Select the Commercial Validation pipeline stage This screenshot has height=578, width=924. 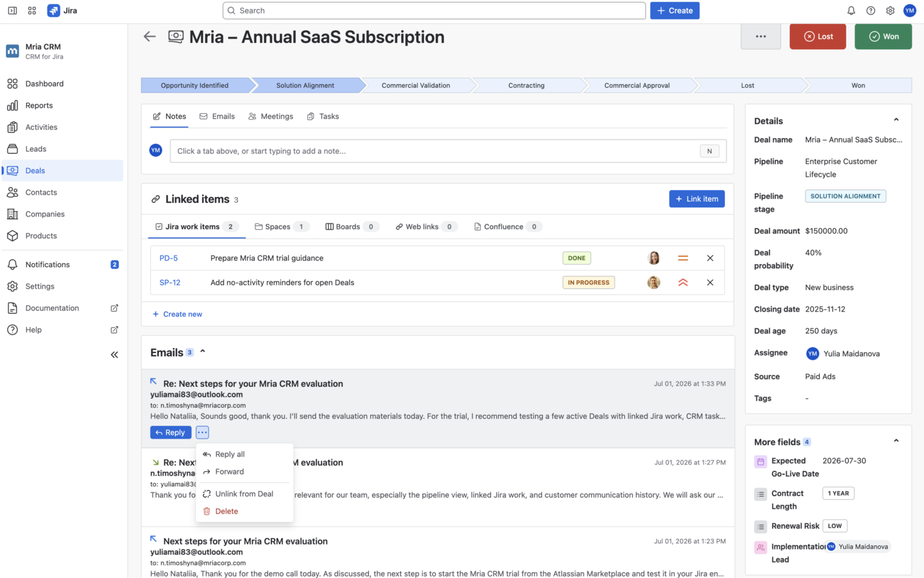click(x=416, y=85)
